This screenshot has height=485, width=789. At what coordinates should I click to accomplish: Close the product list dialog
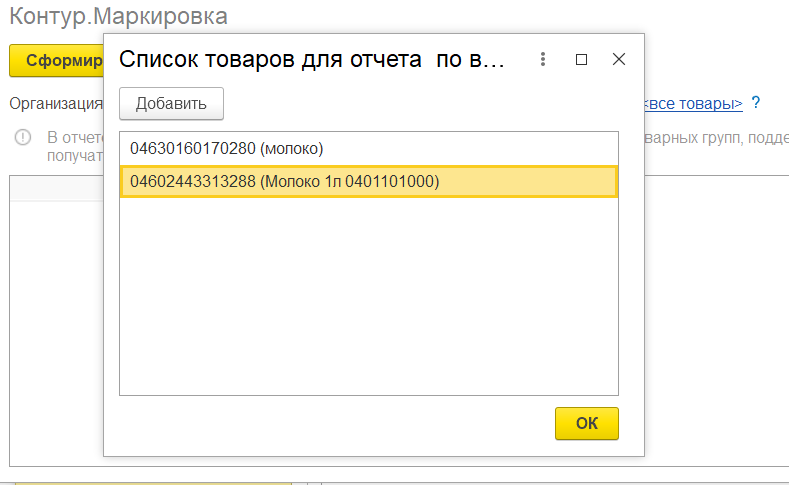coord(619,59)
